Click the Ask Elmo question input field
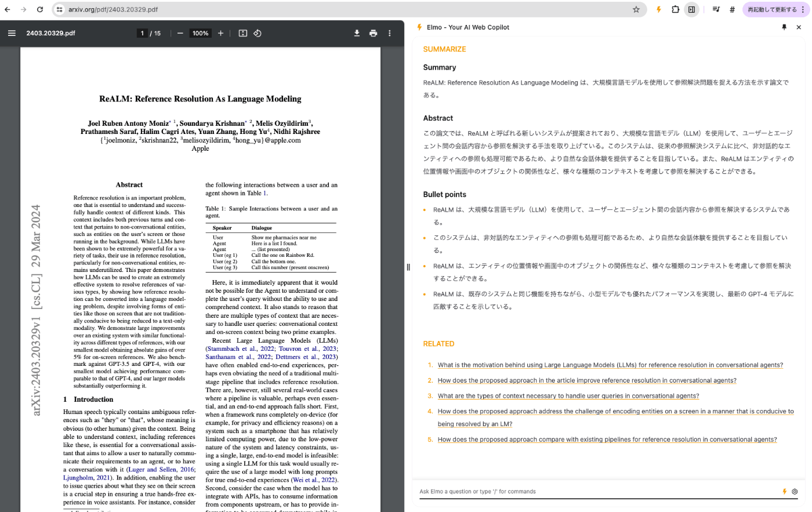Image resolution: width=812 pixels, height=512 pixels. click(597, 491)
